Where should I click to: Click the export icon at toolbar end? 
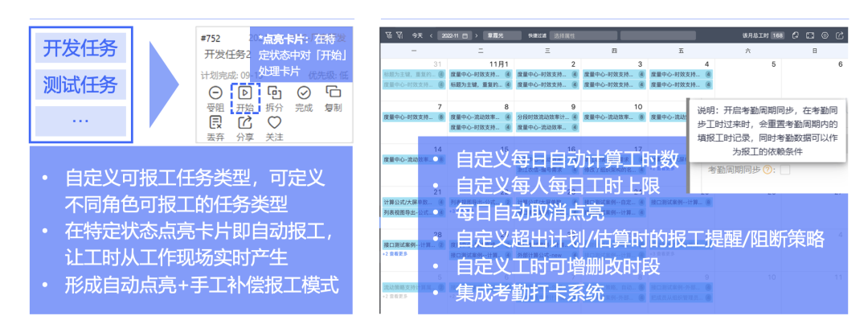[x=839, y=35]
